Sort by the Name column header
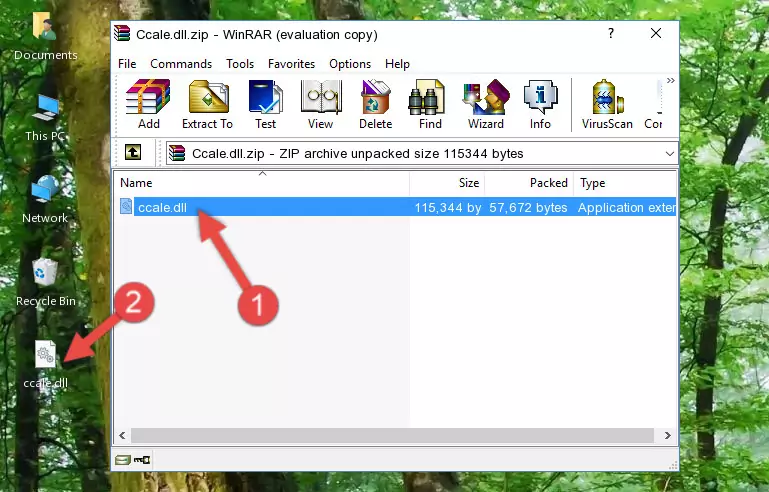The image size is (769, 492). (262, 183)
